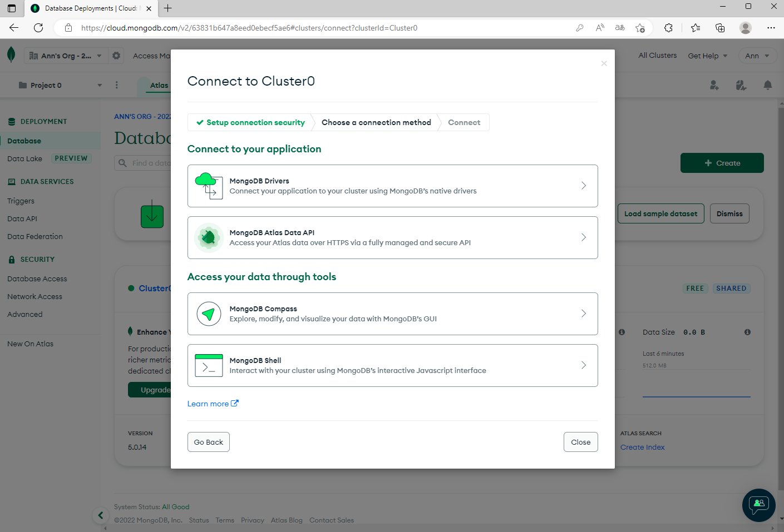784x532 pixels.
Task: Open the Project 0 project dropdown
Action: click(x=60, y=85)
